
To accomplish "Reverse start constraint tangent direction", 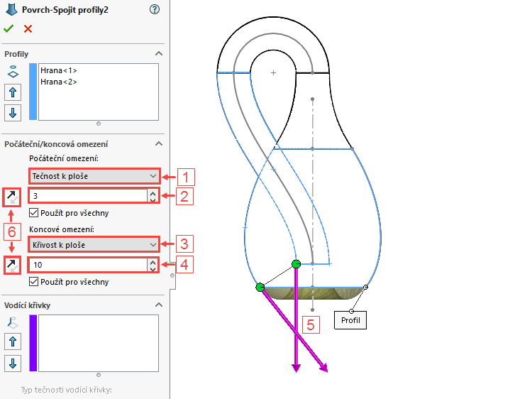I will point(12,197).
